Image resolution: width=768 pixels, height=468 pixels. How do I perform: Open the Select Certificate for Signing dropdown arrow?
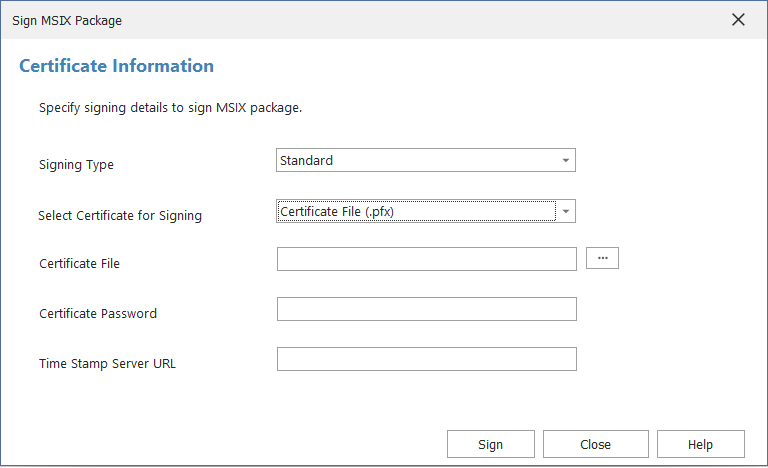[565, 211]
